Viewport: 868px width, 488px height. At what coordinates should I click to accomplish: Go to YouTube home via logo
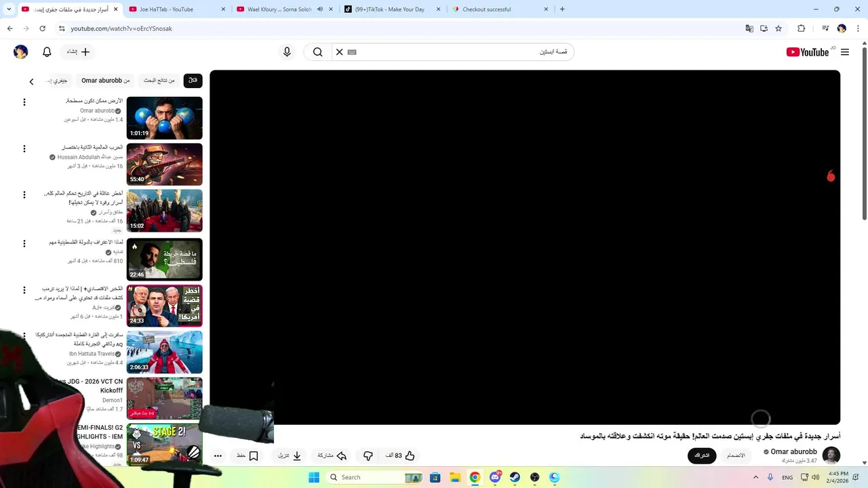pyautogui.click(x=808, y=52)
